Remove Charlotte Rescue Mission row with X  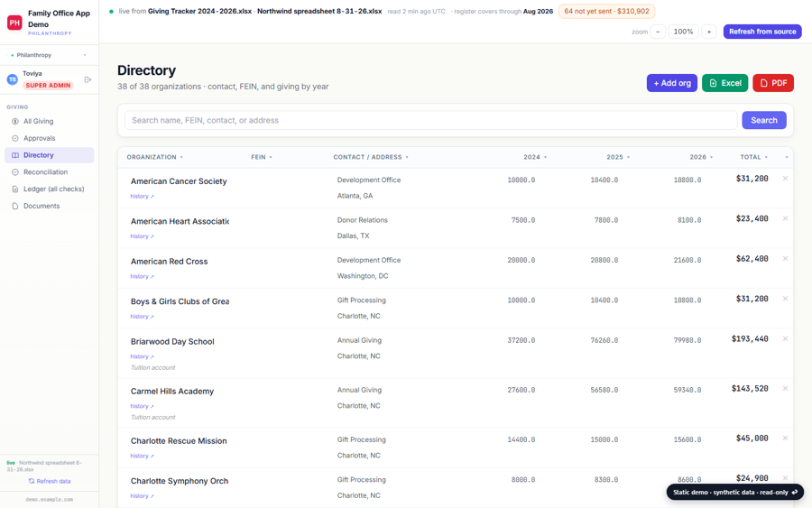click(x=785, y=439)
